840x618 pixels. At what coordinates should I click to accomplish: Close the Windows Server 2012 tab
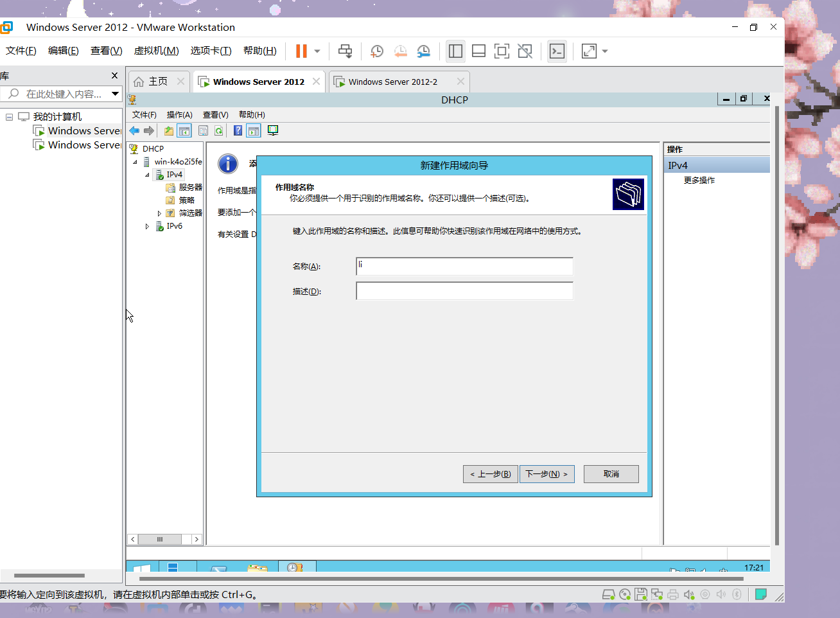[x=316, y=82]
